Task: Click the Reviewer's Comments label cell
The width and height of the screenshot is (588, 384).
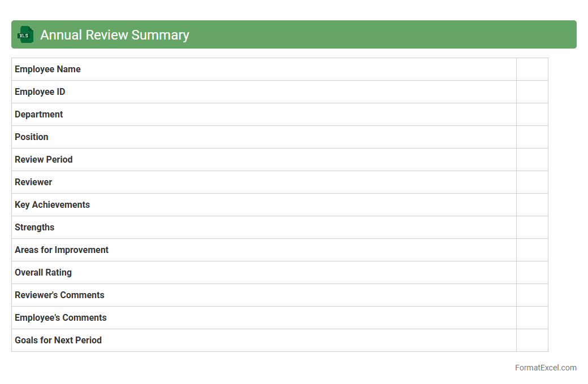Action: (x=59, y=295)
